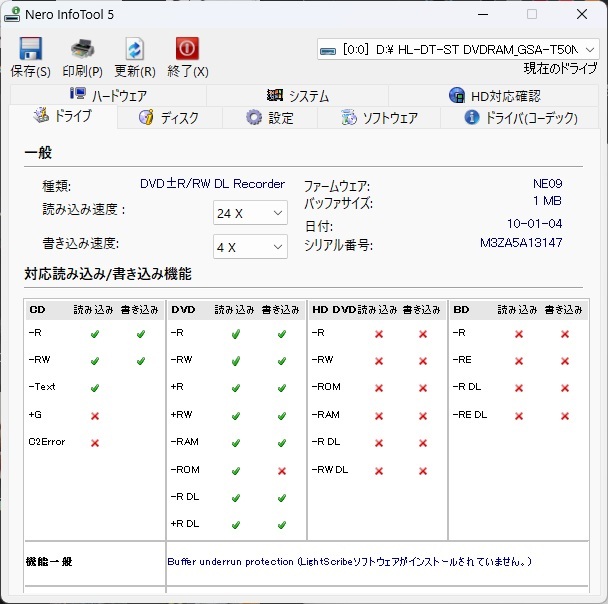Click the CD -R read check mark
This screenshot has width=609, height=604.
[95, 334]
